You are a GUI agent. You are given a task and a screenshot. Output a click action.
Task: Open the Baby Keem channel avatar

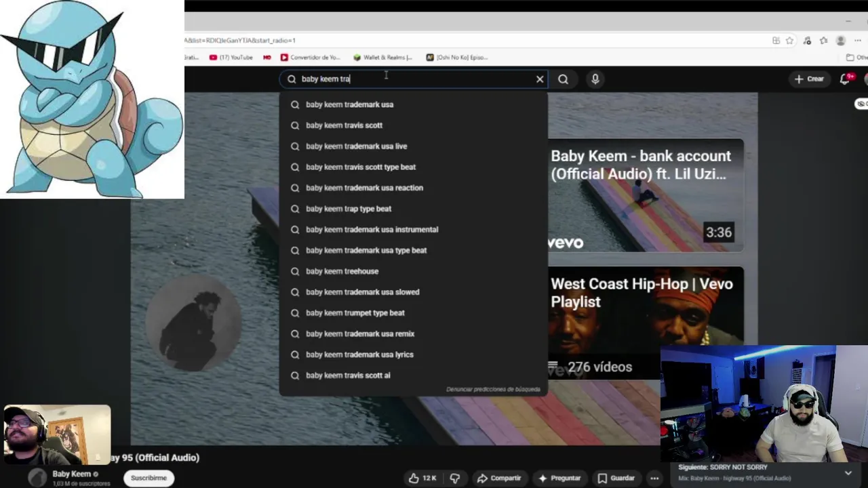[37, 478]
